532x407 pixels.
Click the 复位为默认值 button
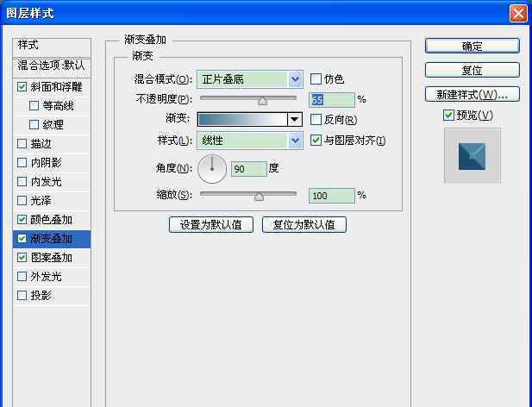pos(304,224)
